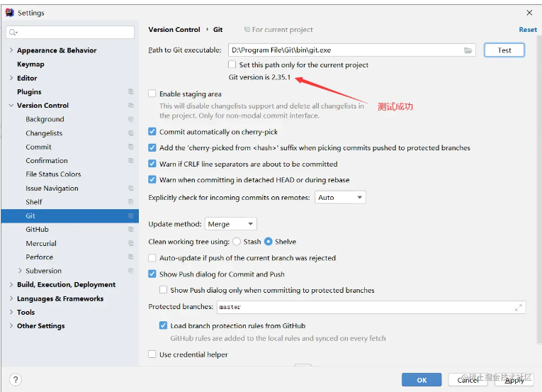Click the browse folder icon for Git path
This screenshot has height=392, width=542.
coord(468,50)
